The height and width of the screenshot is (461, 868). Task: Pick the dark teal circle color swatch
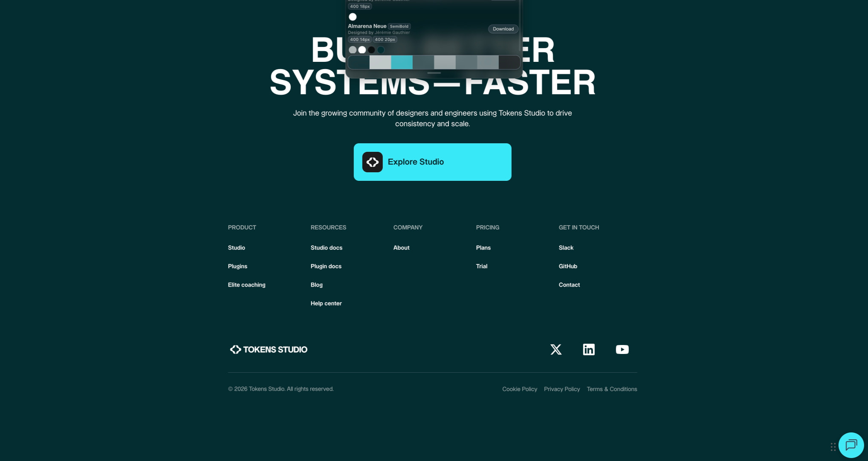tap(381, 50)
